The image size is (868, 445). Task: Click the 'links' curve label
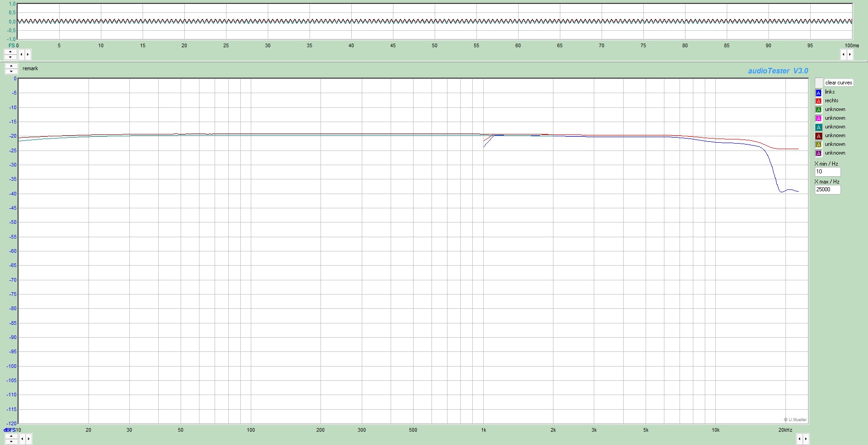click(x=829, y=92)
